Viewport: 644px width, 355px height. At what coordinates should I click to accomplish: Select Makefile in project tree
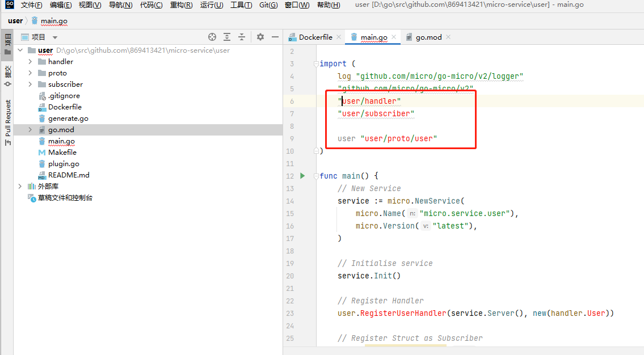(62, 153)
